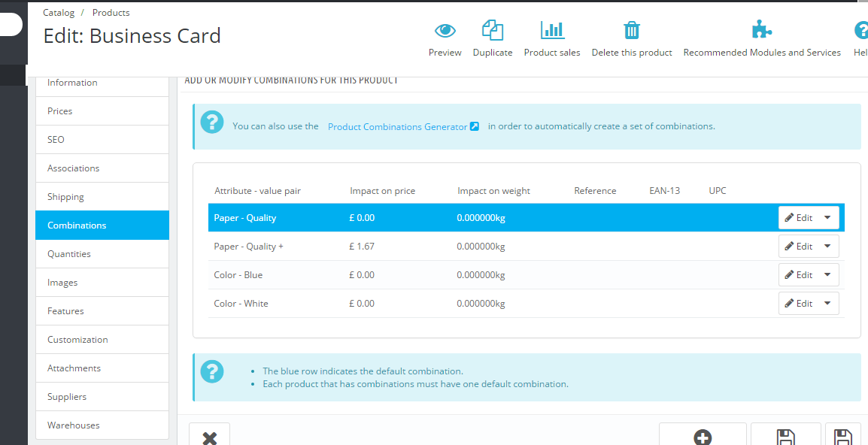Click the Color - White row text
The width and height of the screenshot is (868, 445).
[241, 304]
